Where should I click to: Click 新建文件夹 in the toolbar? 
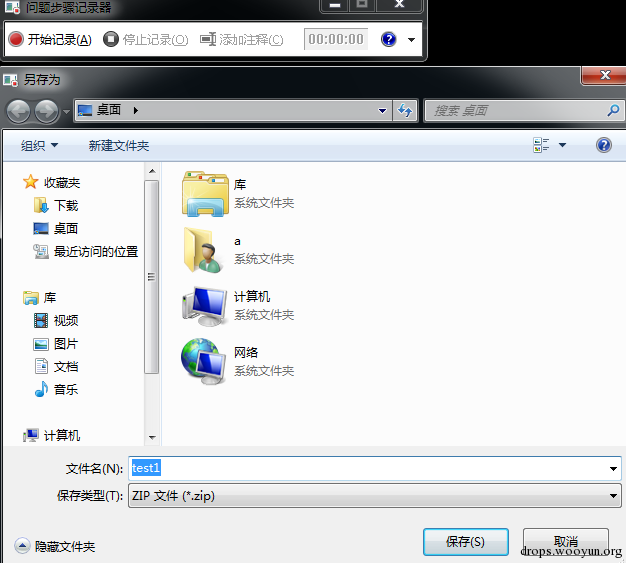tap(119, 145)
